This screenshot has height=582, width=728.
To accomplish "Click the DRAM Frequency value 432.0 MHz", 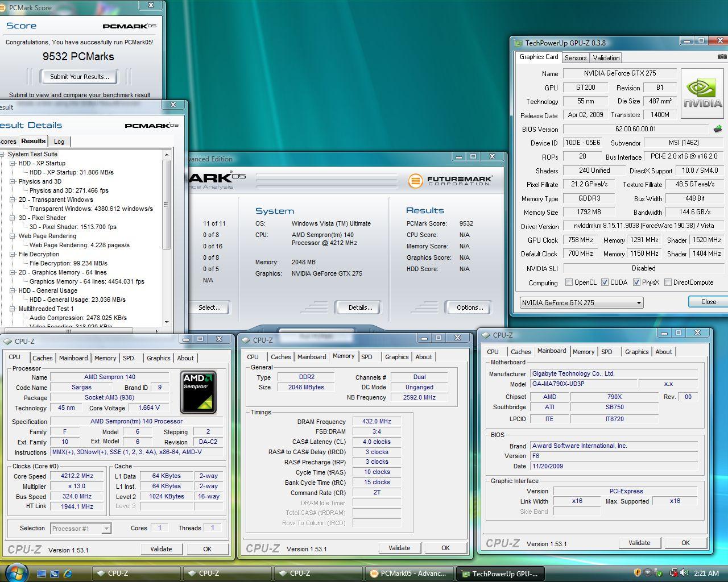I will [377, 422].
